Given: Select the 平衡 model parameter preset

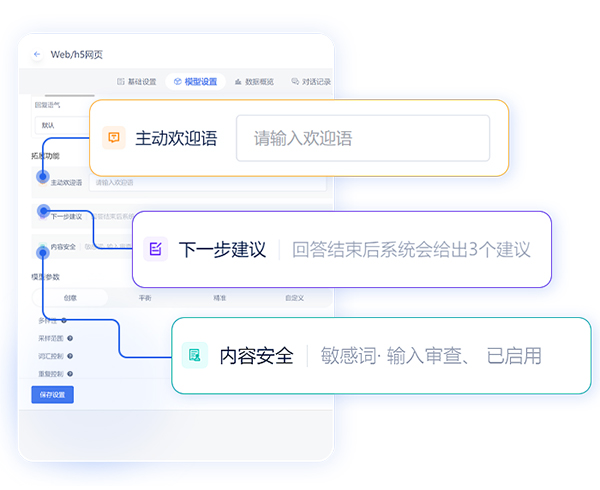Looking at the screenshot, I should [145, 298].
